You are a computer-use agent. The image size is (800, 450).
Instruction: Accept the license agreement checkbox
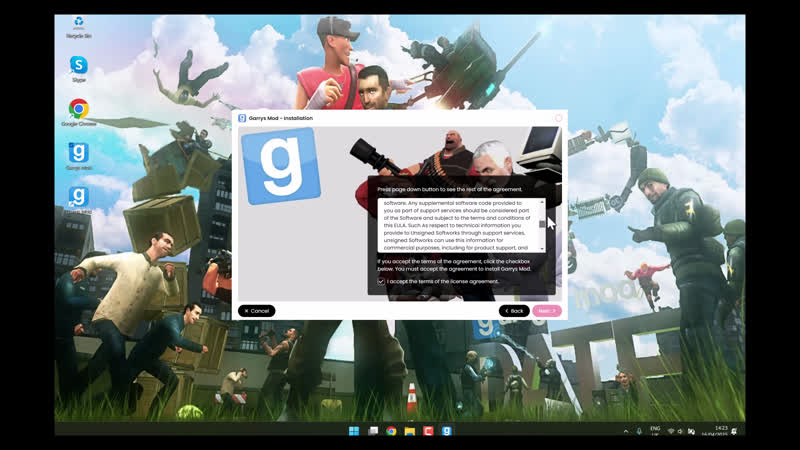click(381, 281)
